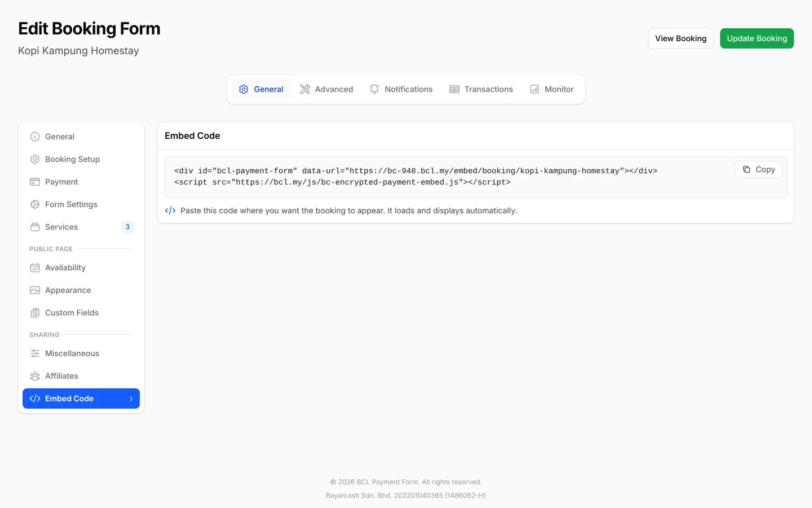Click the chart icon beside Monitor
The width and height of the screenshot is (812, 508).
coord(535,89)
